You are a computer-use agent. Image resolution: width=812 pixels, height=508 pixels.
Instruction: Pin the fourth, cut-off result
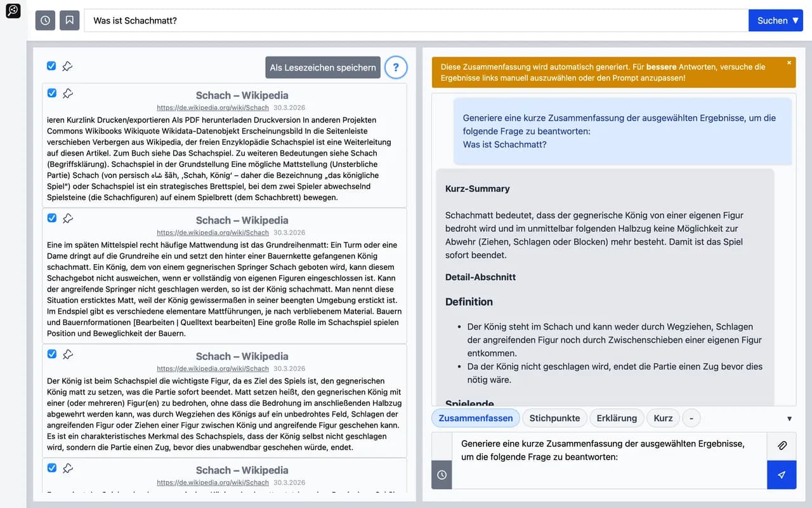pyautogui.click(x=68, y=469)
